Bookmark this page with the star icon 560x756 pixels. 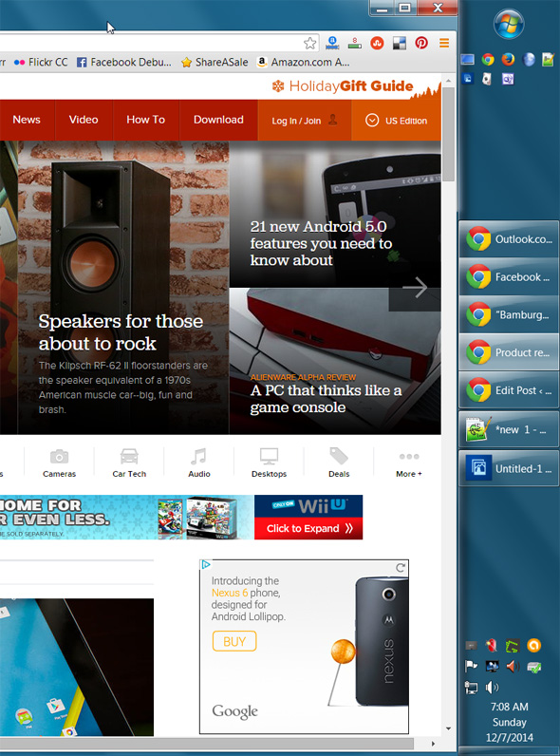(x=309, y=44)
